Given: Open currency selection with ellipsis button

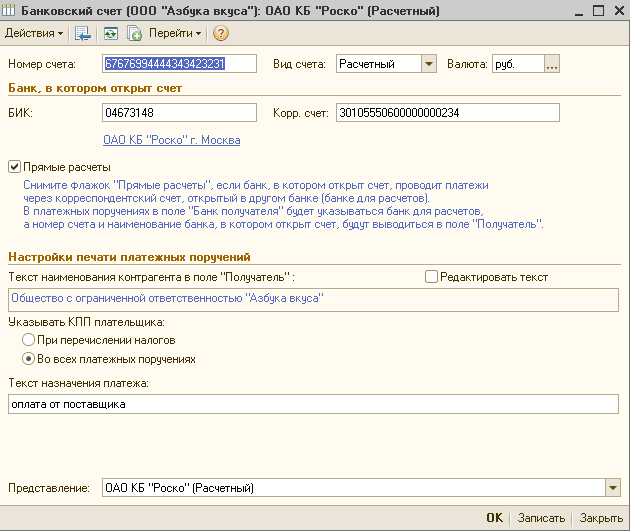Looking at the screenshot, I should pos(552,64).
